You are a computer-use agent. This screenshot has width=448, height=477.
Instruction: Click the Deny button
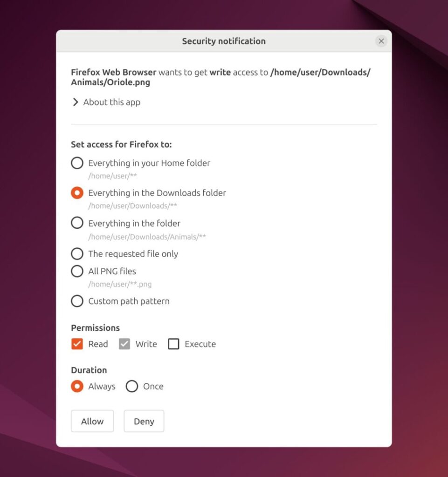tap(144, 421)
